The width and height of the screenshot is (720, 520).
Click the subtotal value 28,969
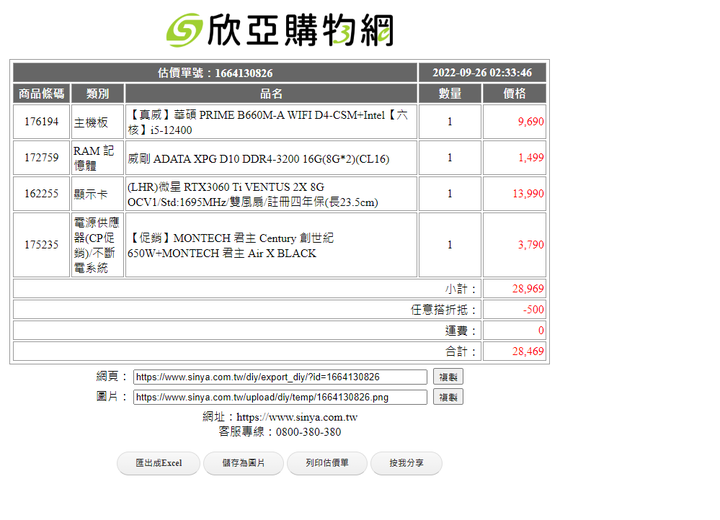pyautogui.click(x=528, y=288)
